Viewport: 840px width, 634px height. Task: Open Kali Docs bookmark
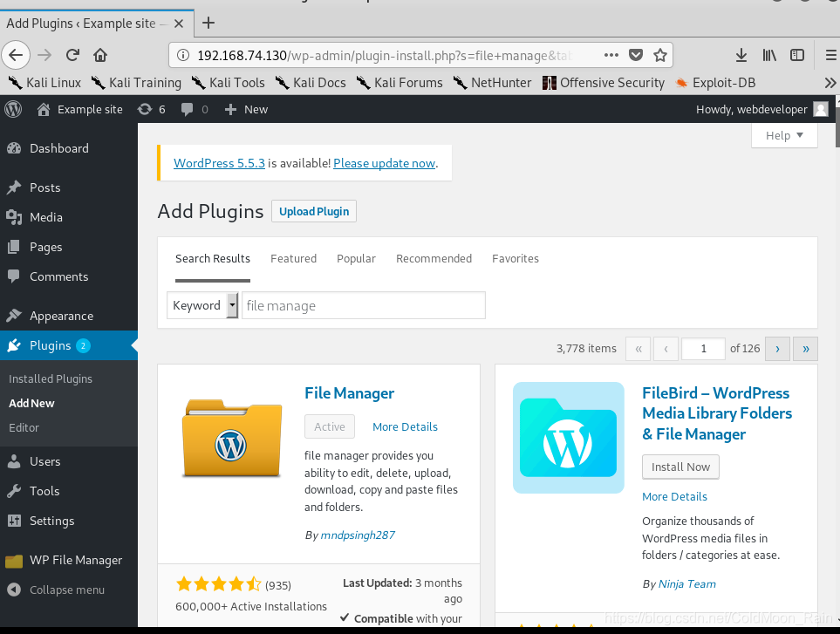(x=311, y=83)
